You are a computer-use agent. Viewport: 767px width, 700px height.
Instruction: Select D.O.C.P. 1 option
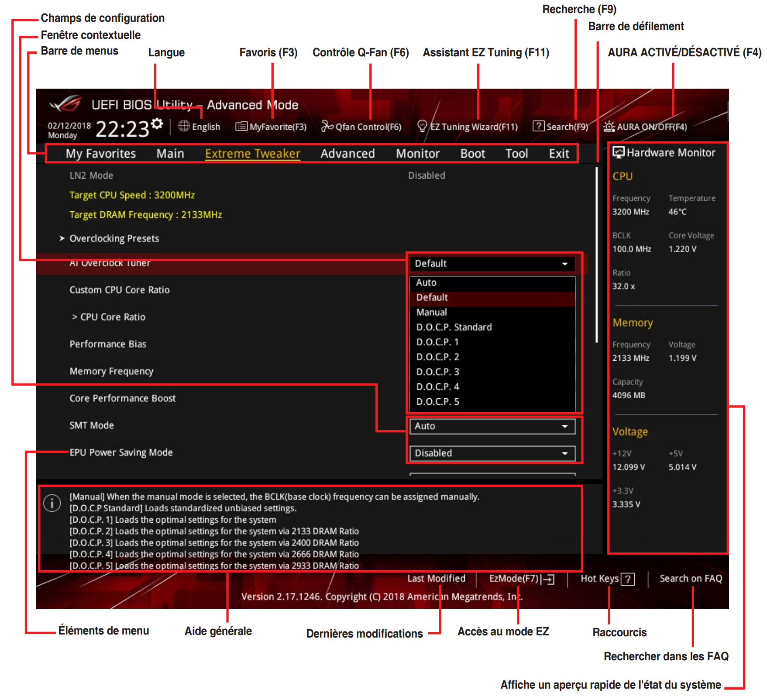pyautogui.click(x=492, y=342)
